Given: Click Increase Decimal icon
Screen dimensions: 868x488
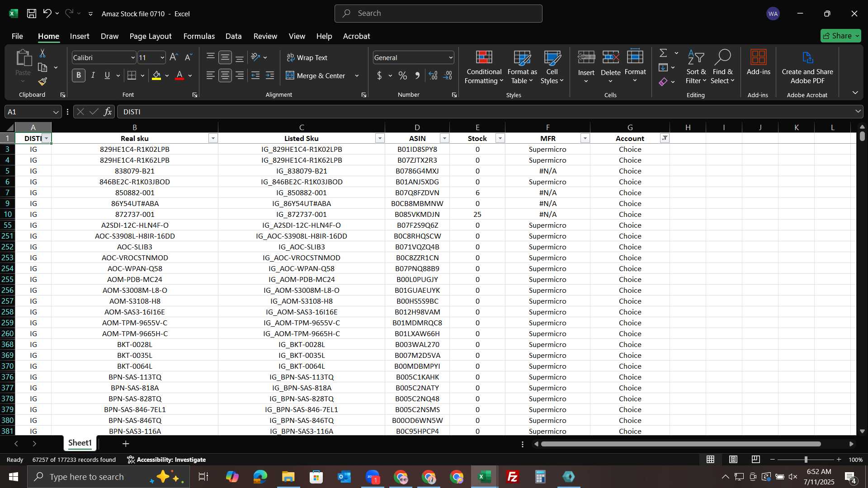Looking at the screenshot, I should [433, 75].
